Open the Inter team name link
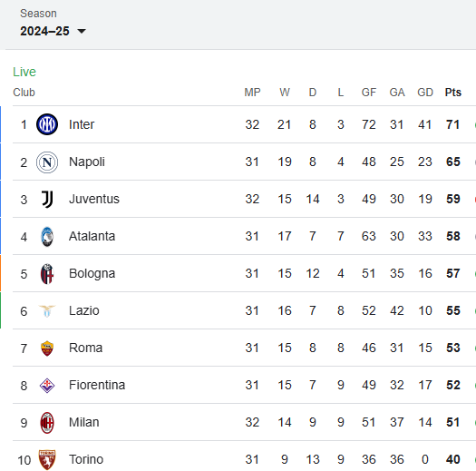 (82, 124)
